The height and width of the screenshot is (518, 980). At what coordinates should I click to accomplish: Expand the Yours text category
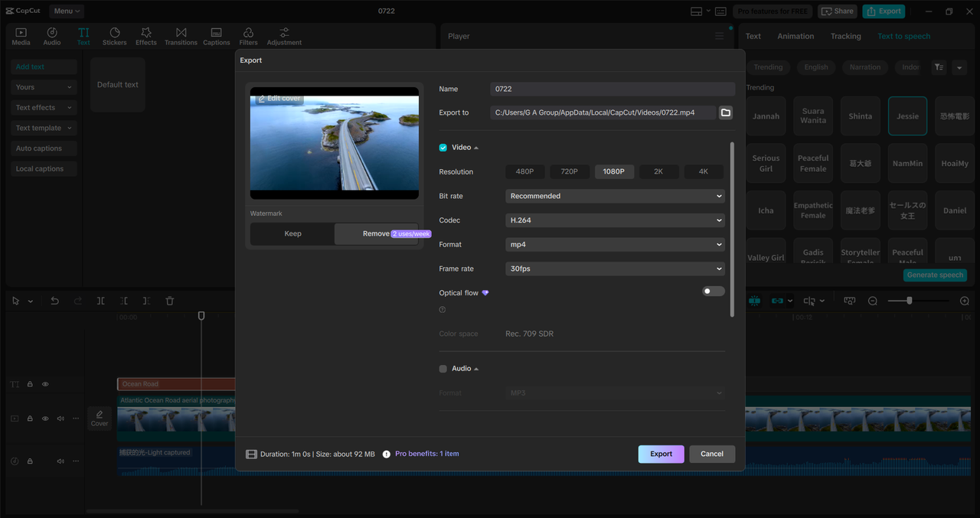point(44,87)
